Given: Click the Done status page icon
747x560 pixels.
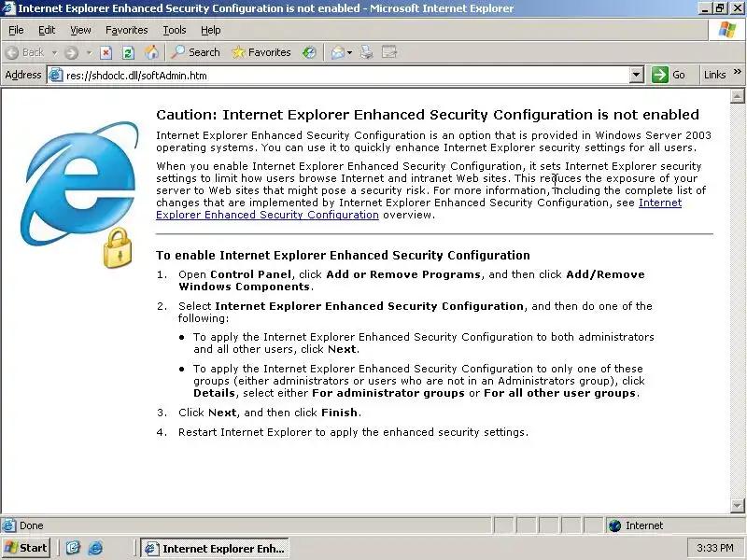Looking at the screenshot, I should pos(8,525).
